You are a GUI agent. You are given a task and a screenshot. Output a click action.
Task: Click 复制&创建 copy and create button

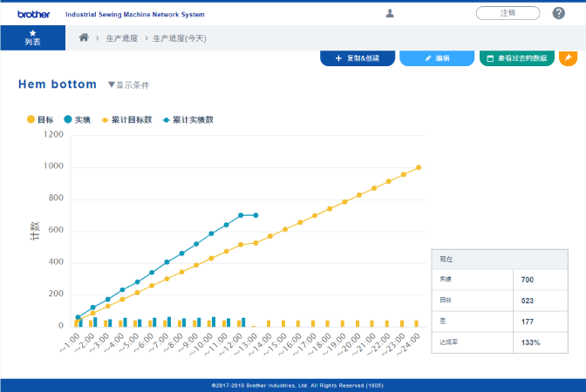click(358, 58)
